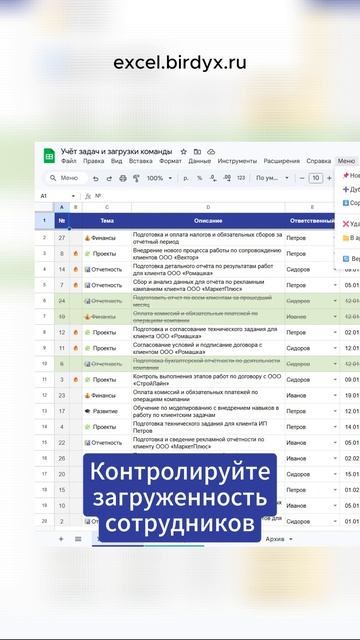Open the 100% zoom dropdown
360x640 pixels.
(160, 178)
